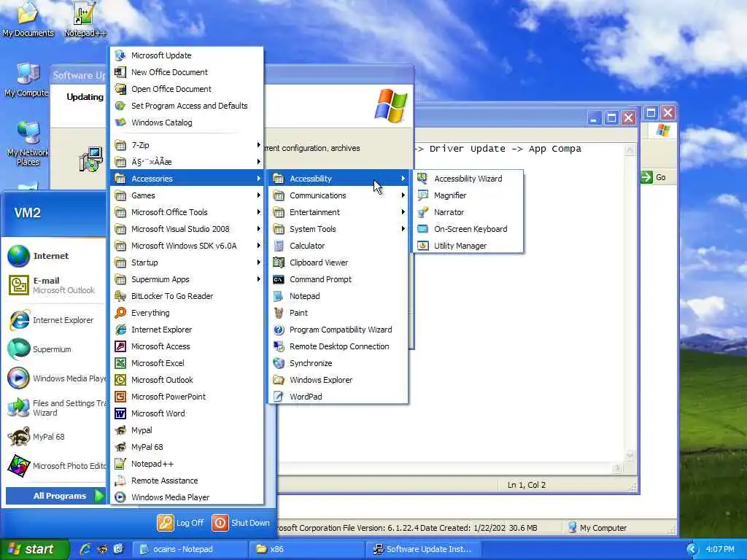Click the Microsoft Word icon
The image size is (747, 560).
click(120, 413)
